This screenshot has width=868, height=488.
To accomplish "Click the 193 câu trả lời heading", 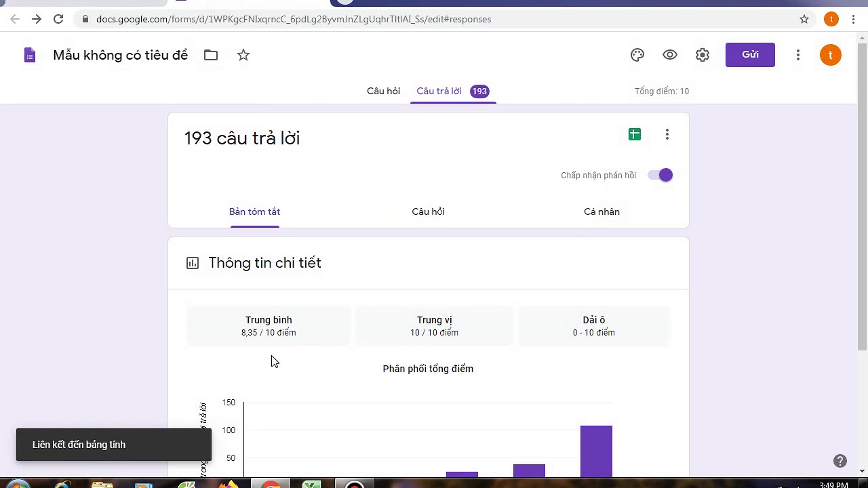I will pos(242,138).
